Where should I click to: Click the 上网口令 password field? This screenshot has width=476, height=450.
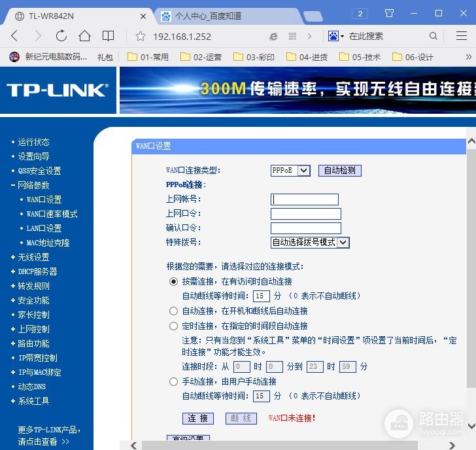306,214
